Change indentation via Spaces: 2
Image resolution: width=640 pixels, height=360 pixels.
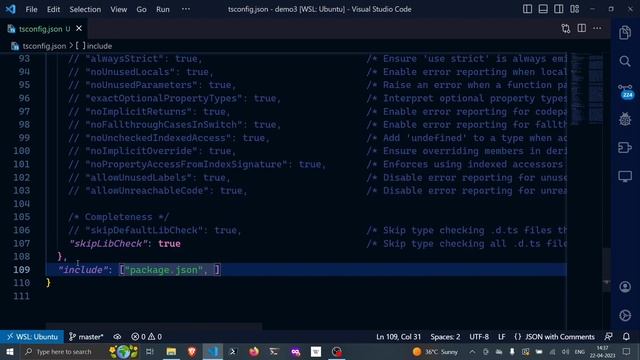(445, 337)
